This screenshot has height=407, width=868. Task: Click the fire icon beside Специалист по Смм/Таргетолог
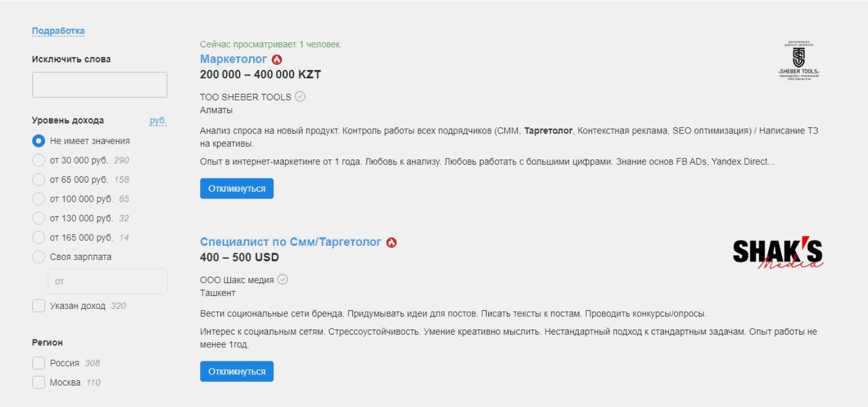pyautogui.click(x=392, y=242)
